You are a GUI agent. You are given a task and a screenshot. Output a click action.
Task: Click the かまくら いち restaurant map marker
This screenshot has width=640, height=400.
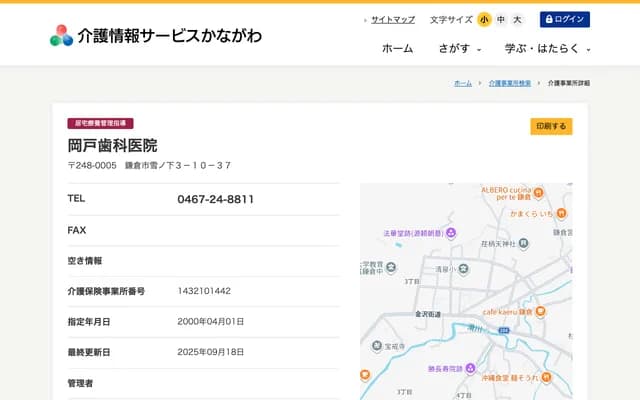(x=562, y=213)
